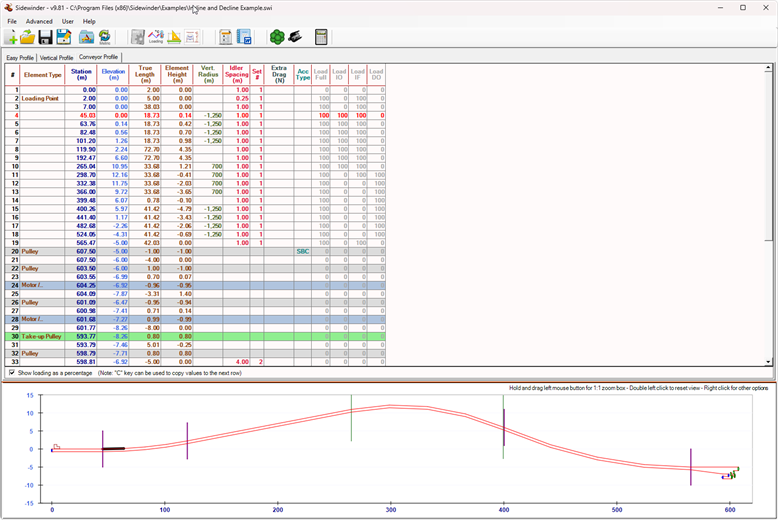Click the green idler rolls icon

(277, 37)
